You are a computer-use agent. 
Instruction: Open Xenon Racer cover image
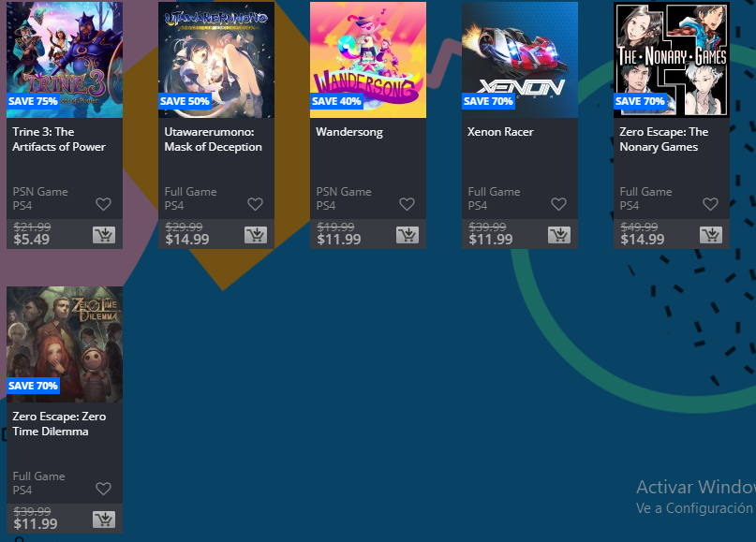pos(520,60)
